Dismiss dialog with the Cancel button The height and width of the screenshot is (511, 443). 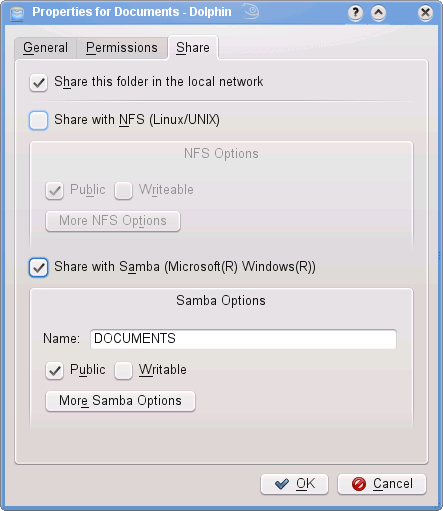(x=382, y=484)
